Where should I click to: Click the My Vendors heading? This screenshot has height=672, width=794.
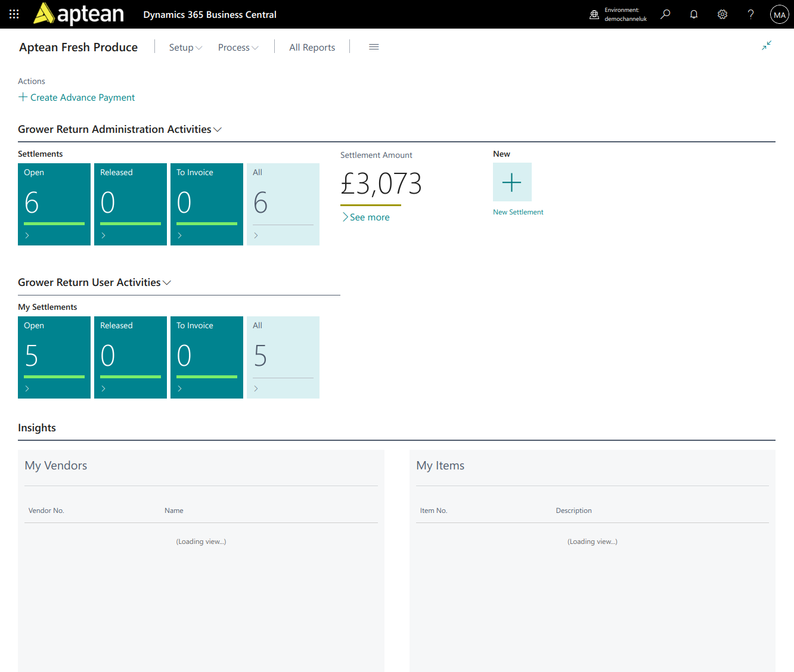click(56, 466)
